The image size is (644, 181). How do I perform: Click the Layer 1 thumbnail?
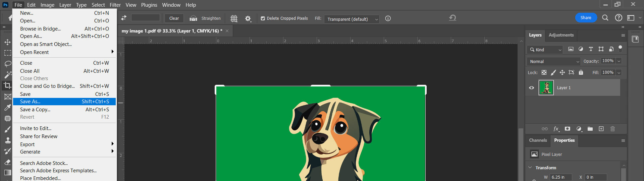[x=546, y=88]
